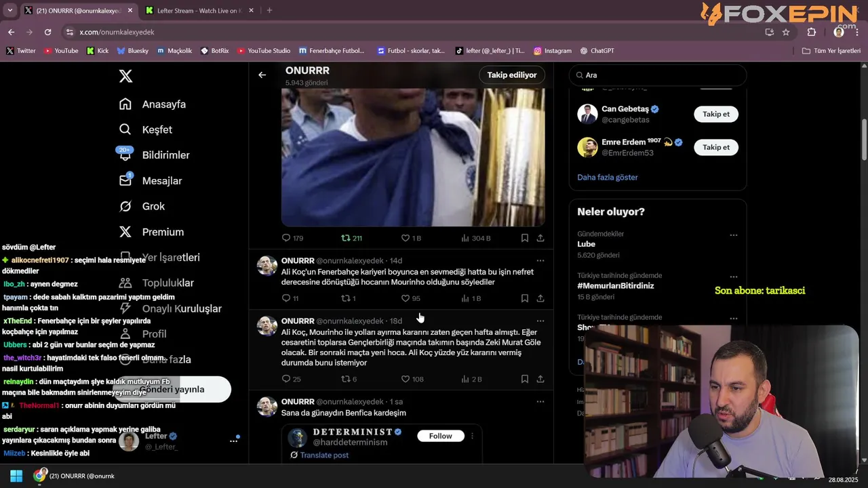868x488 pixels.
Task: Open Chrome tab search dropdown
Action: point(9,10)
